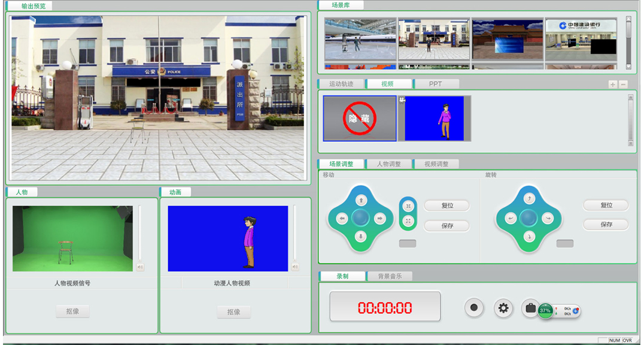Select the China Construction Bank scene thumbnail

click(580, 39)
